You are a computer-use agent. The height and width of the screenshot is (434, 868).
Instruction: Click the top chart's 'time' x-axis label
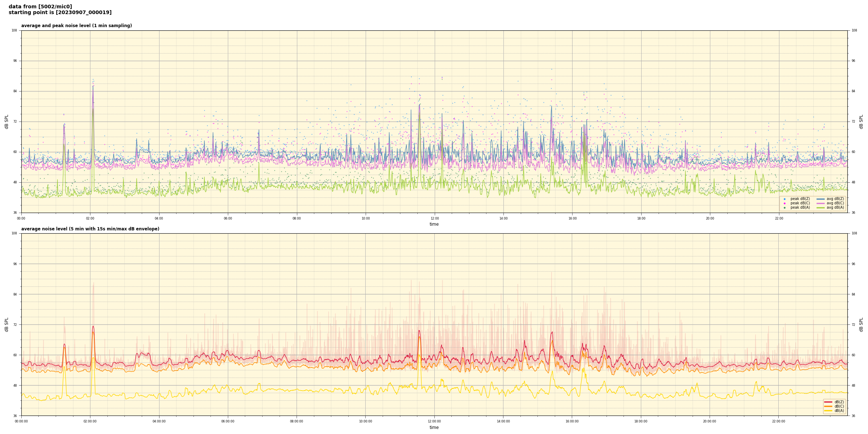[434, 224]
